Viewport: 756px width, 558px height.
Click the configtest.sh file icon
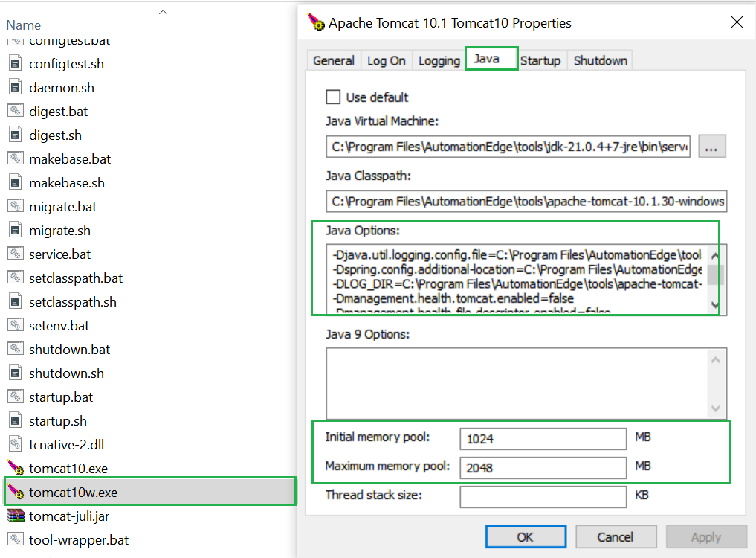16,63
